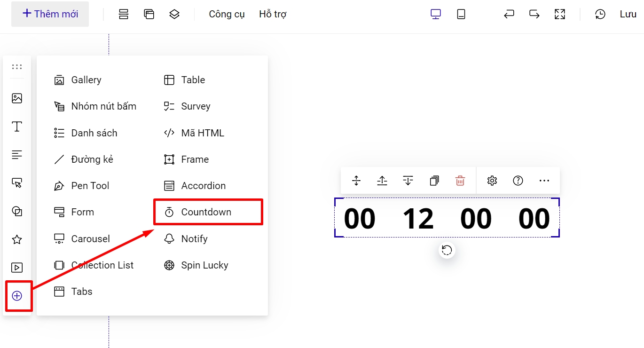Click the red delete trash icon
Screen dimensions: 644x348
click(x=460, y=181)
